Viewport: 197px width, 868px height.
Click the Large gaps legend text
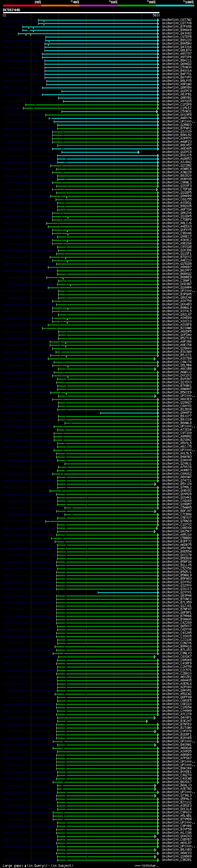pyautogui.click(x=37, y=865)
